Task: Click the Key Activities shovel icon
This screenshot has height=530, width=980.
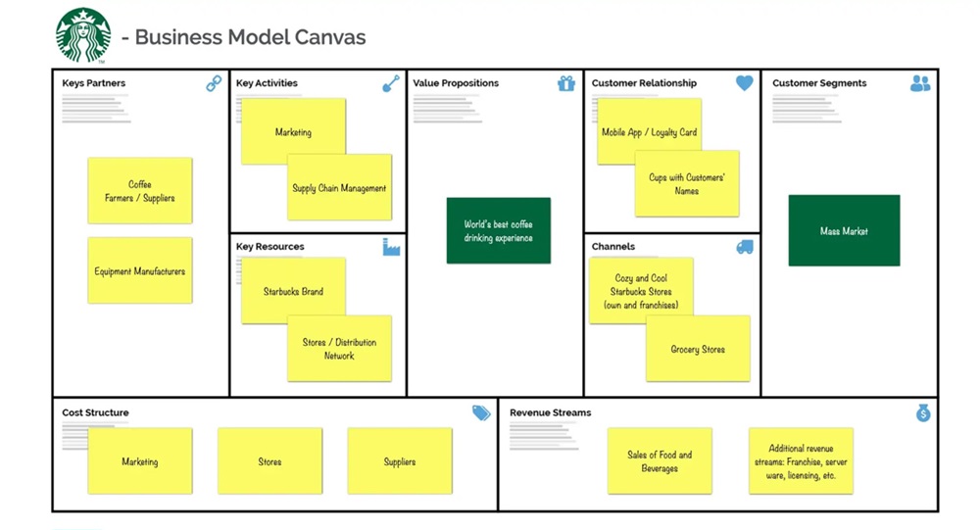Action: pos(391,84)
